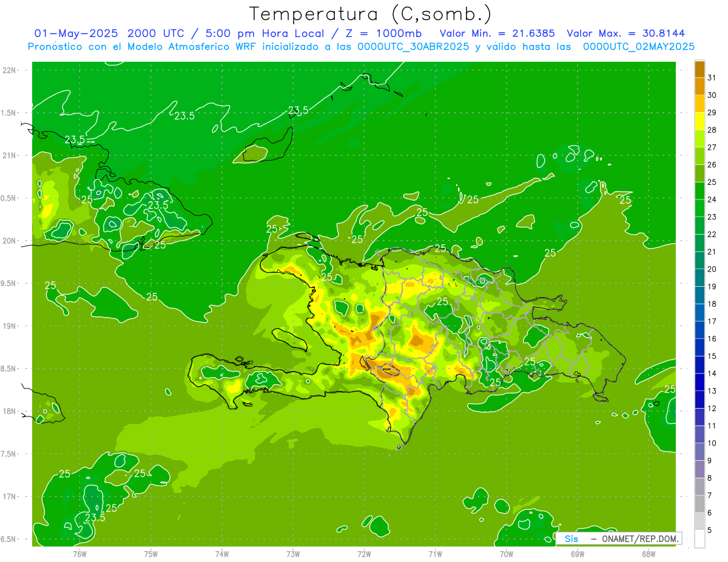This screenshot has height=562, width=728.
Task: Click the "70W" longitude axis label
Action: click(507, 554)
